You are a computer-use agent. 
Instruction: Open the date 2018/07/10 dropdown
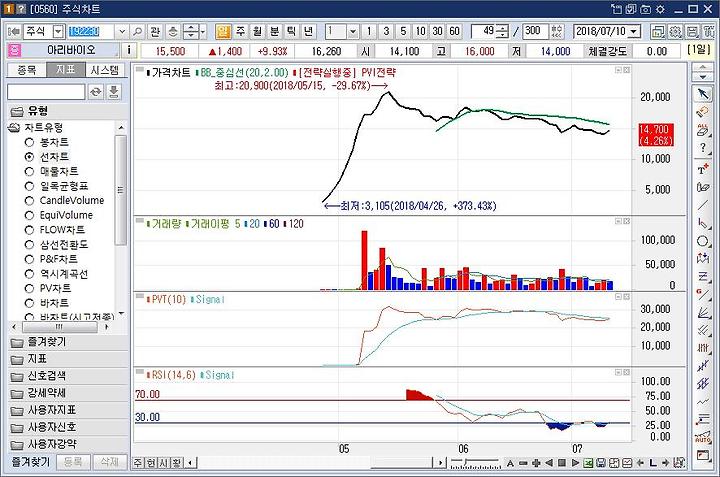[634, 31]
